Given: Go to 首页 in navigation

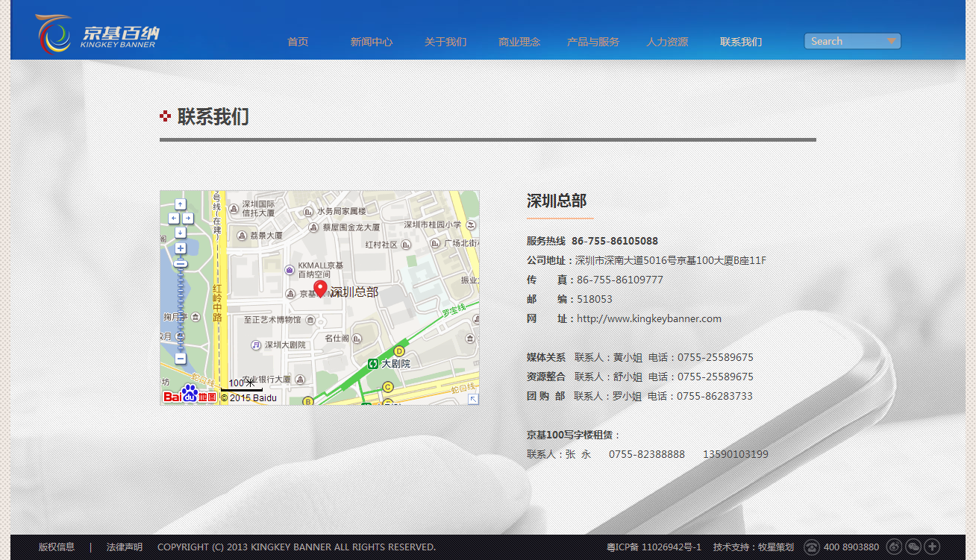Looking at the screenshot, I should click(x=298, y=42).
